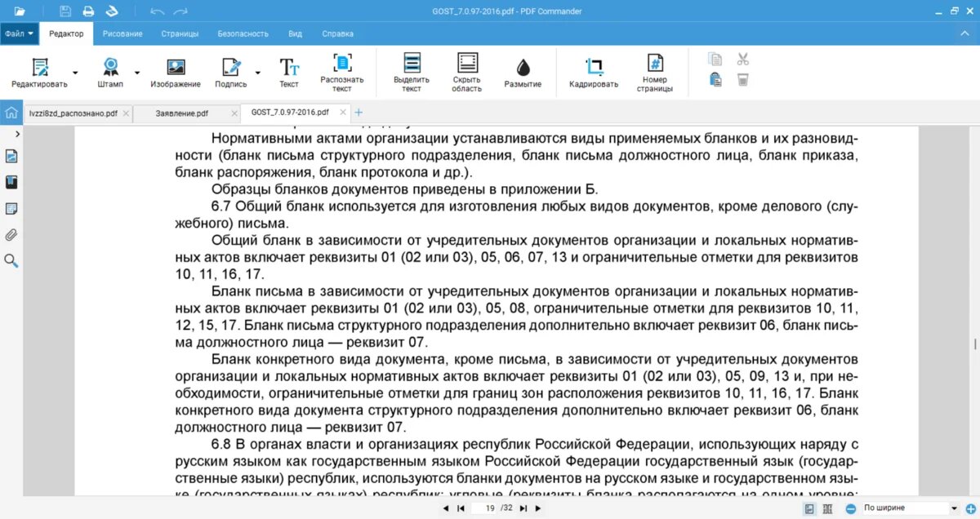
Task: Open the Справка ribbon tab
Action: [338, 33]
